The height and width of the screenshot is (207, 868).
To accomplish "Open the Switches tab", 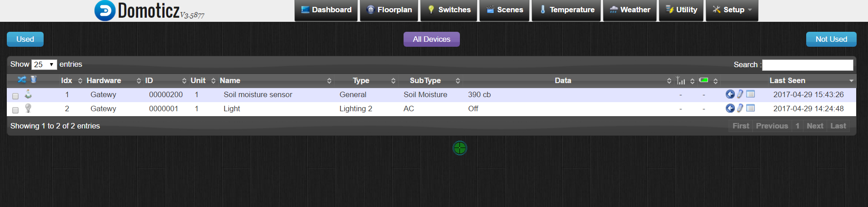I will pyautogui.click(x=449, y=10).
